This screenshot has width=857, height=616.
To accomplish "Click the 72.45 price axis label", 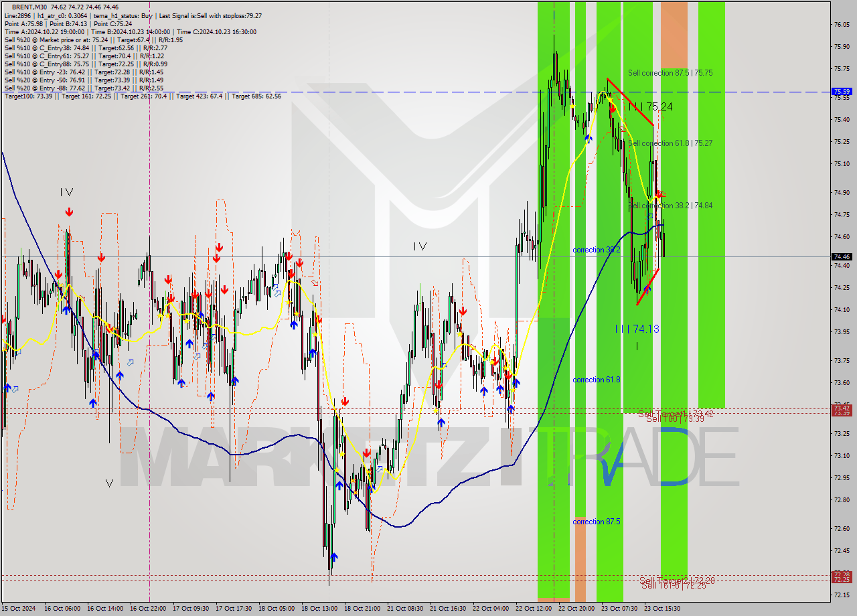I will coord(841,551).
